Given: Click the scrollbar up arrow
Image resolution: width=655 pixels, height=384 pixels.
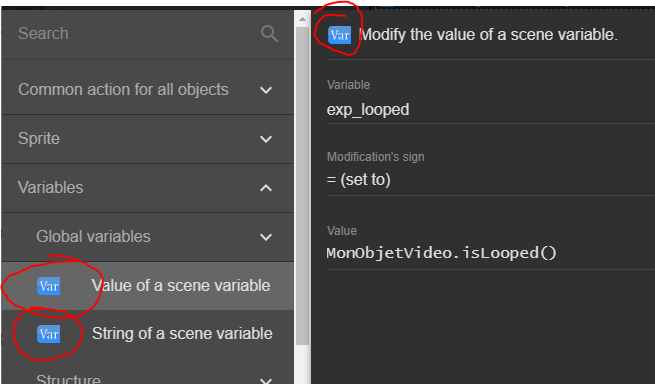Looking at the screenshot, I should tap(302, 19).
